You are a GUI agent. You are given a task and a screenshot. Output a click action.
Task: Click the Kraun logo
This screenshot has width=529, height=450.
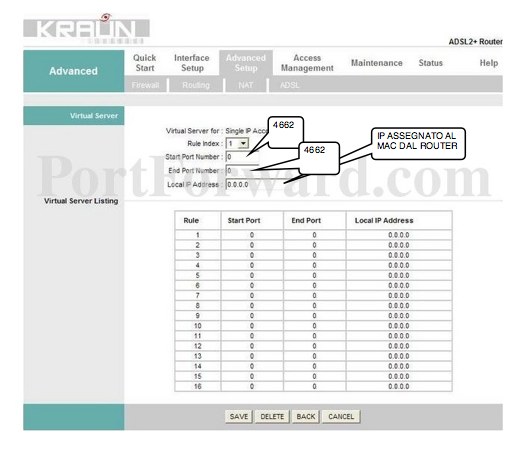coord(86,29)
